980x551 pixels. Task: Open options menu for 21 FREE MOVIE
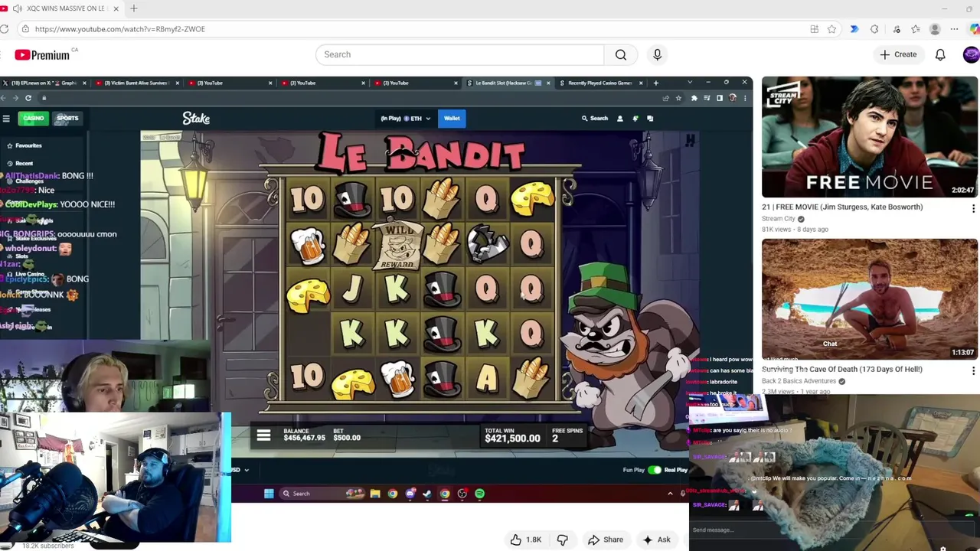click(x=973, y=208)
